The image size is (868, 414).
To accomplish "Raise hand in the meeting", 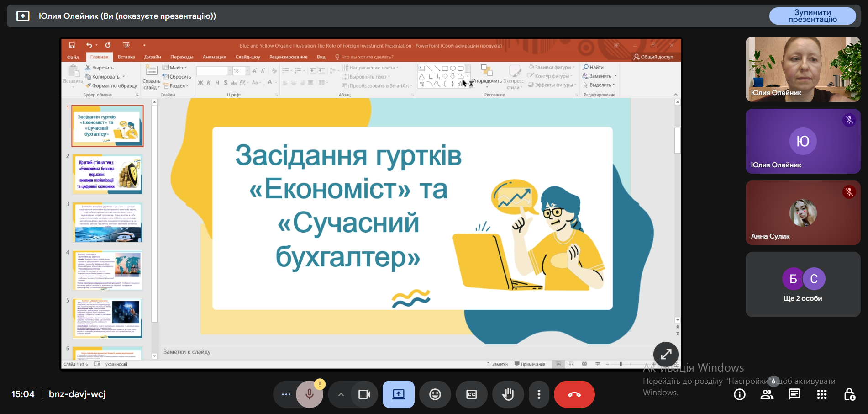I will point(508,394).
